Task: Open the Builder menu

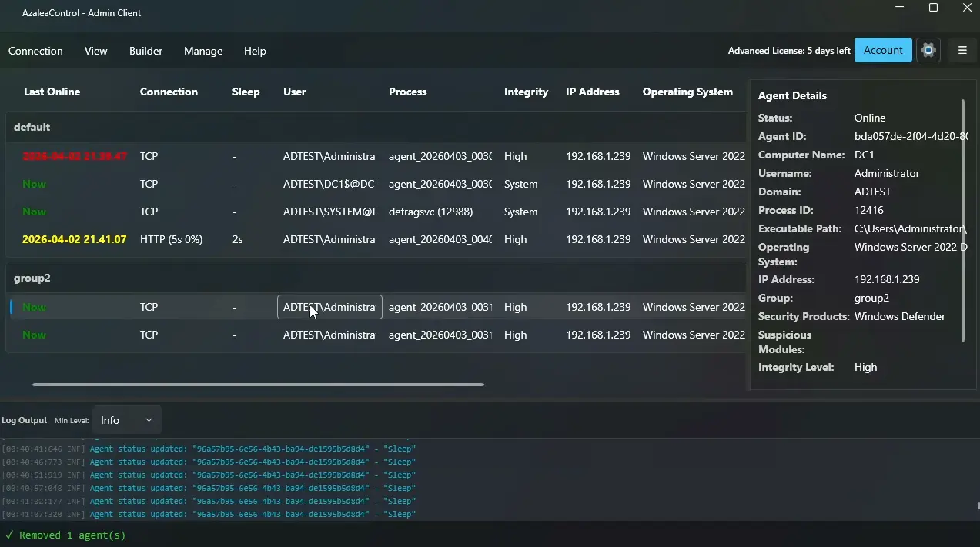Action: tap(145, 51)
